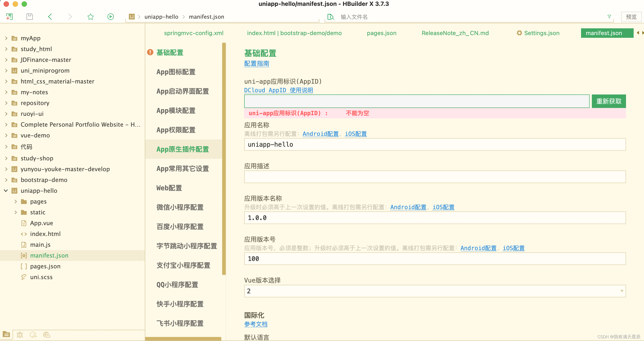This screenshot has width=644, height=341.
Task: Switch to springmvc-config.xml tab
Action: [194, 33]
